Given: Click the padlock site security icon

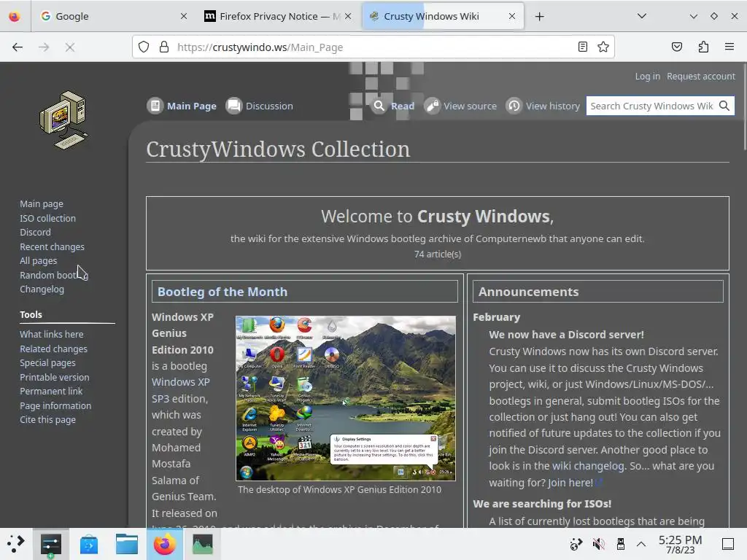Looking at the screenshot, I should point(164,47).
